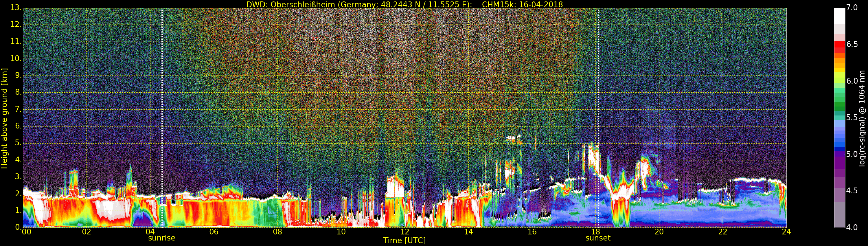The width and height of the screenshot is (868, 246).
Task: Click the '4.0' colorbar scale value
Action: pyautogui.click(x=852, y=227)
